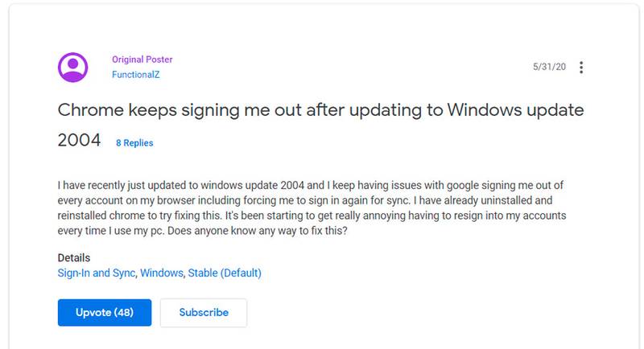Screen dimensions: 644x349
Task: Click the sentence 'Does anyone know any way to fix this?'
Action: click(258, 231)
